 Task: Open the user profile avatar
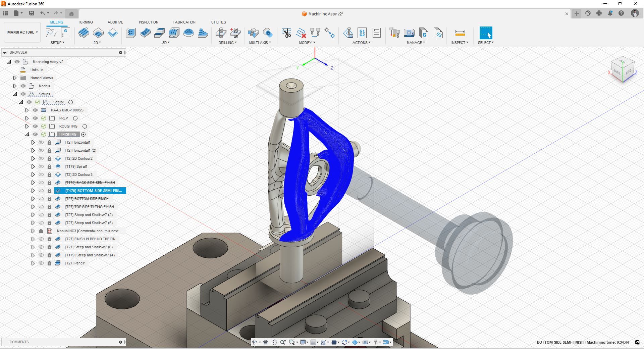635,13
